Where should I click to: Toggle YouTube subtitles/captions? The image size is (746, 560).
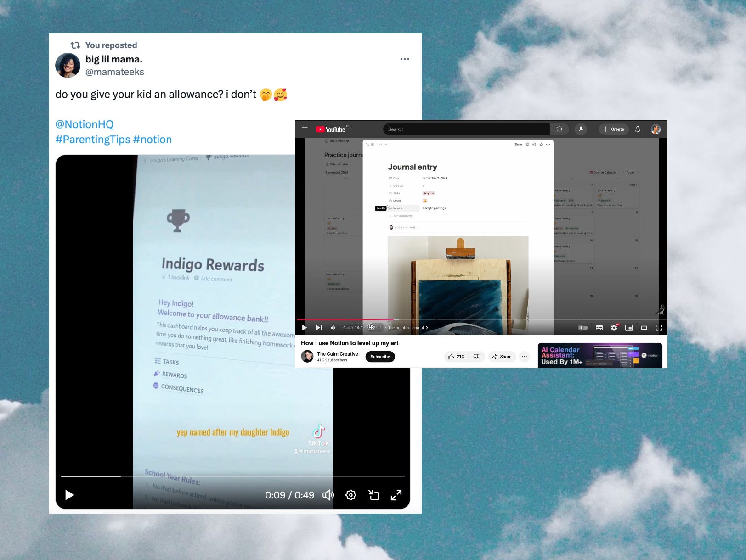pos(599,328)
